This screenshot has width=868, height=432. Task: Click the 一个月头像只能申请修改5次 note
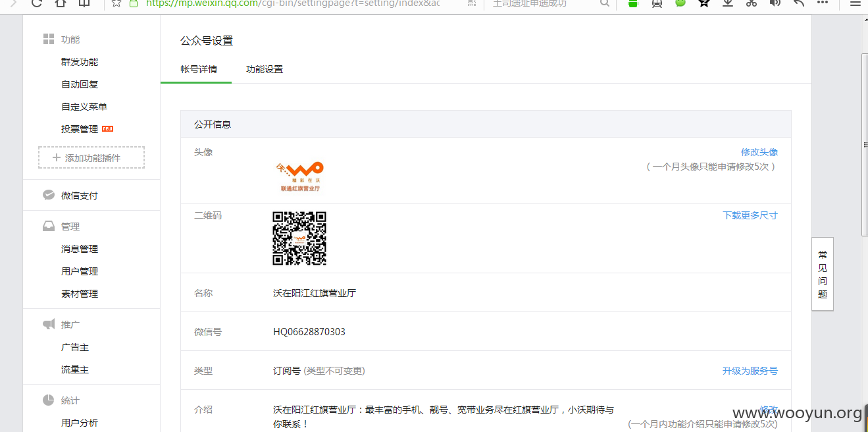[x=711, y=167]
